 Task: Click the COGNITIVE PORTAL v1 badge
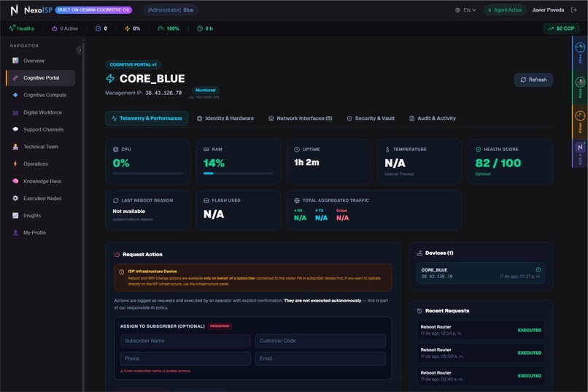coord(133,64)
